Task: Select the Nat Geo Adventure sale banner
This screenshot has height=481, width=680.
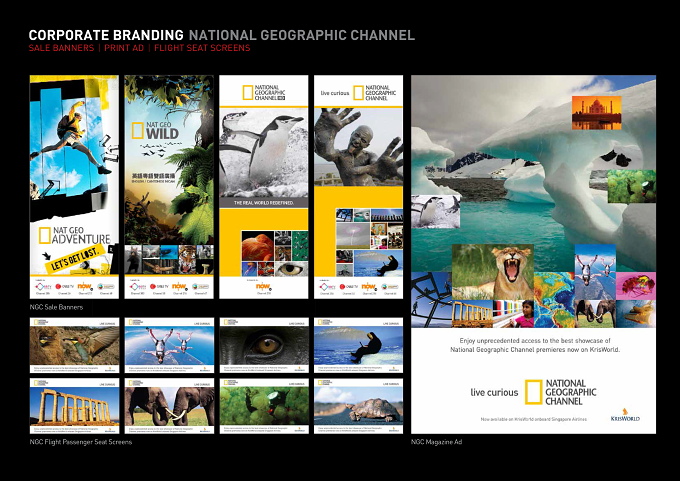Action: click(74, 187)
